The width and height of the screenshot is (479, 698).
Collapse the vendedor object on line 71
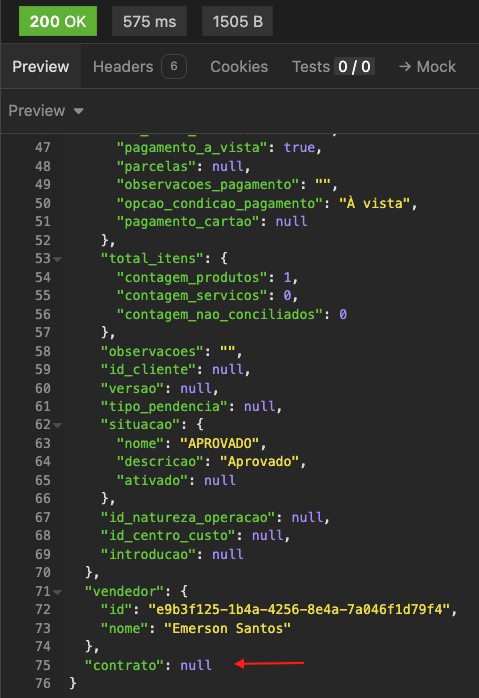(x=57, y=592)
